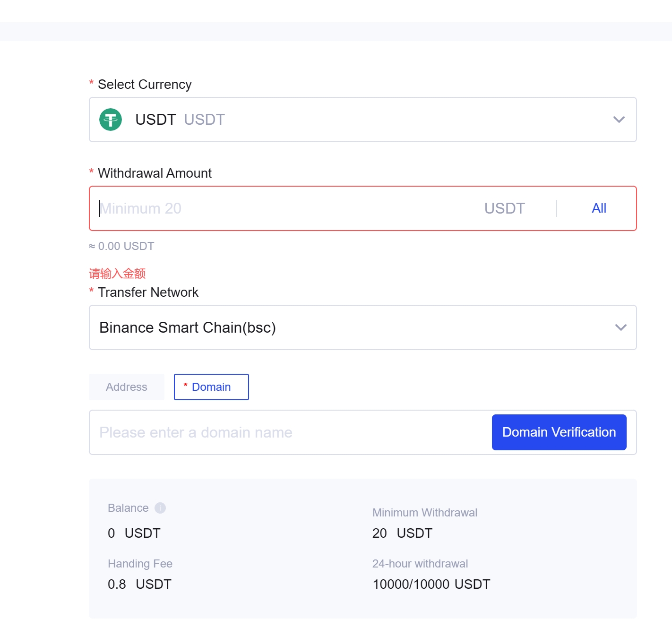This screenshot has height=619, width=672.
Task: Click the red Chinese error message text
Action: click(117, 274)
